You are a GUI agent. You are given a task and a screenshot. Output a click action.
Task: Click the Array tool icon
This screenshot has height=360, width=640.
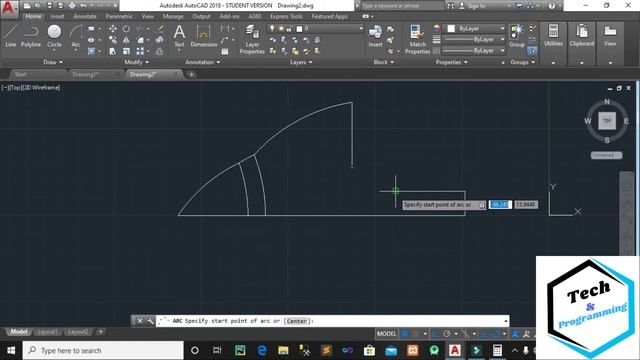pyautogui.click(x=140, y=51)
